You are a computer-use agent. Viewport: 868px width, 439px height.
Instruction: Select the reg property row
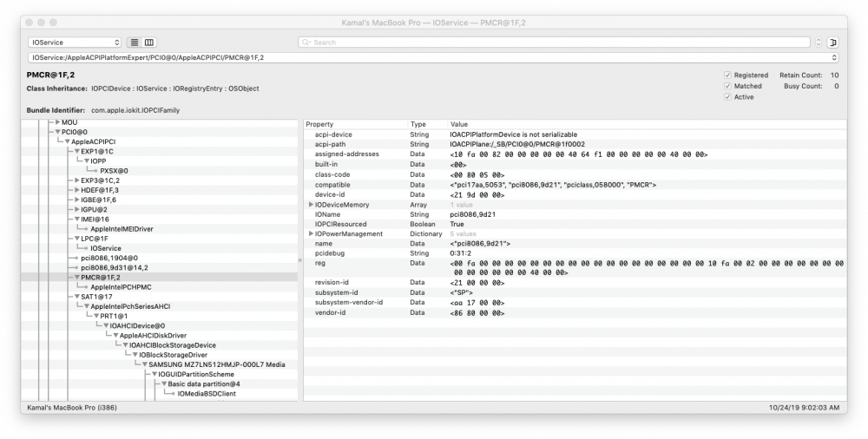click(x=575, y=268)
